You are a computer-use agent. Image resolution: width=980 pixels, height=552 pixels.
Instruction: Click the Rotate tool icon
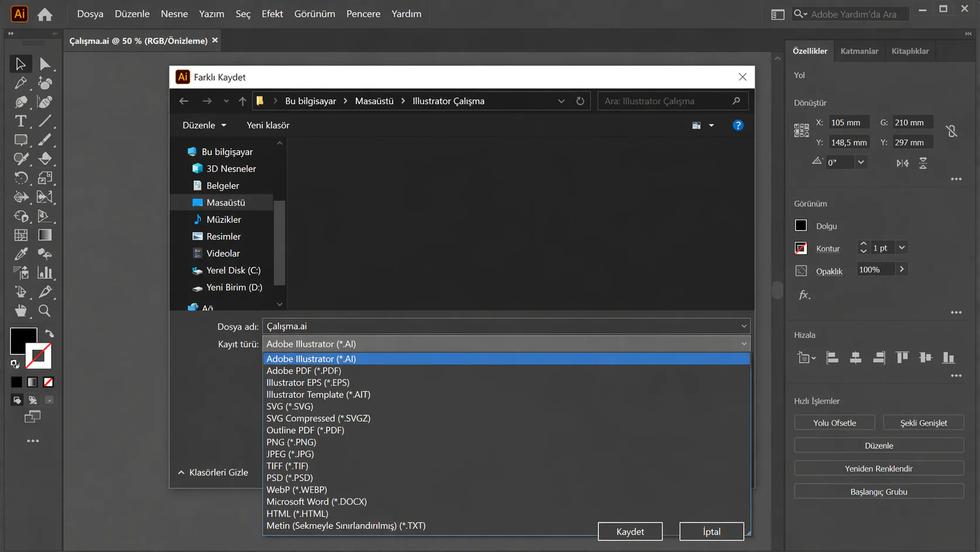[21, 178]
